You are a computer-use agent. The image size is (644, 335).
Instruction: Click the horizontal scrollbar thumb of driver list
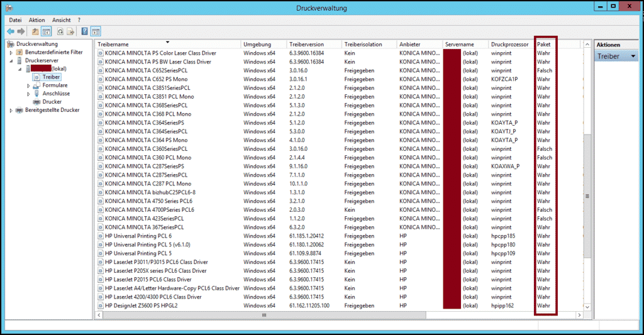[264, 316]
